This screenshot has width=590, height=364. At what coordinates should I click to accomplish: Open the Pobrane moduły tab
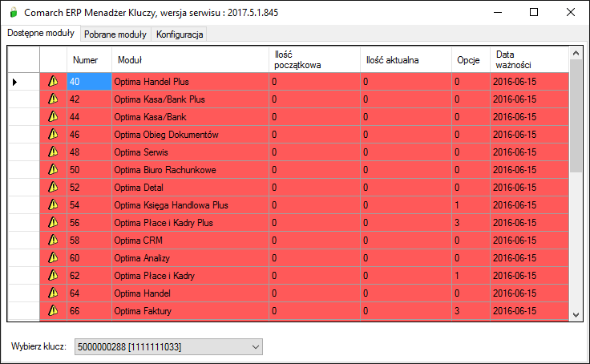[x=115, y=34]
